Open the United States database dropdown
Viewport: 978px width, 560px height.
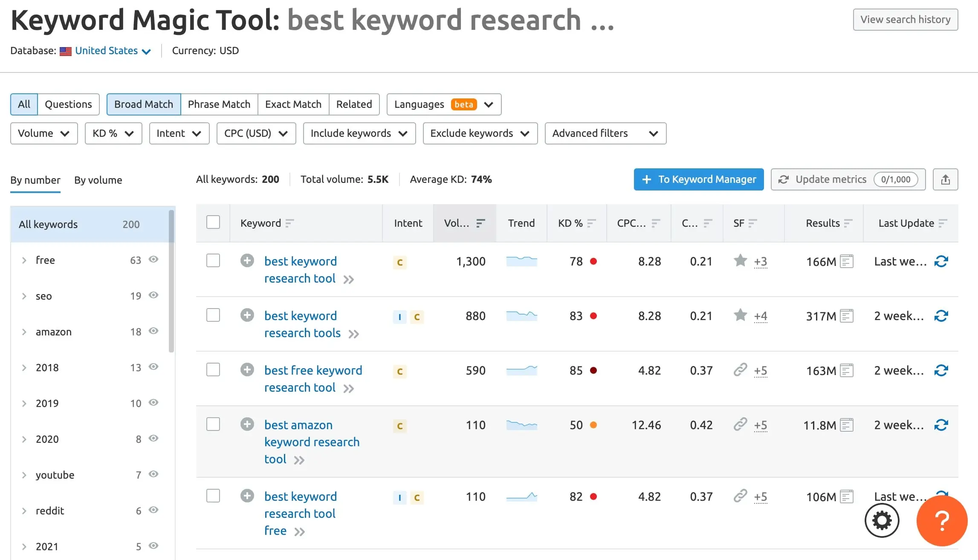tap(113, 51)
